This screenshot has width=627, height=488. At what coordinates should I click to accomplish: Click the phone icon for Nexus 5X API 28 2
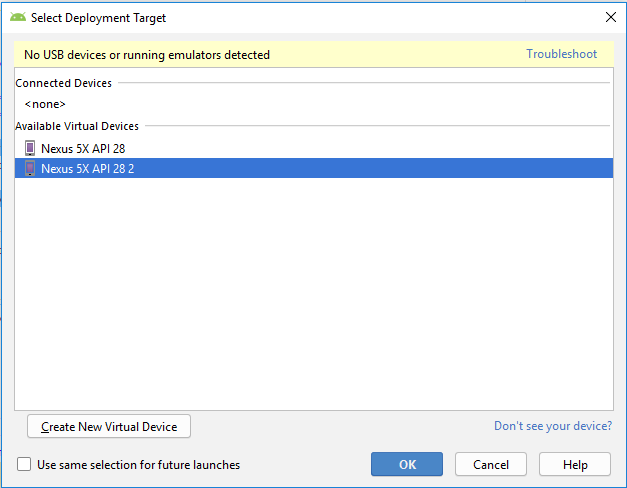[30, 168]
